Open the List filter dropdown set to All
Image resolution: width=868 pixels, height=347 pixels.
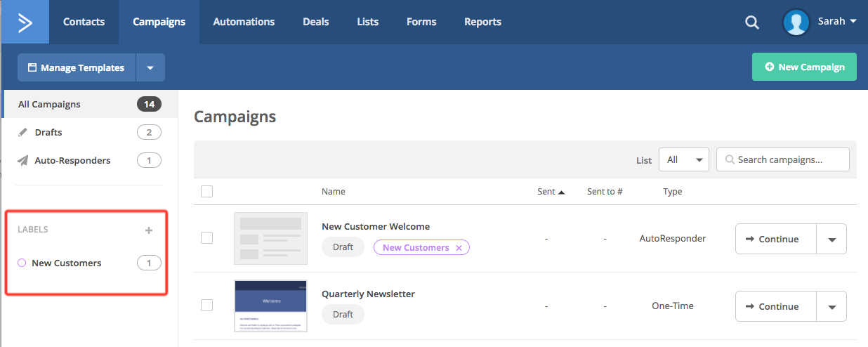click(683, 160)
